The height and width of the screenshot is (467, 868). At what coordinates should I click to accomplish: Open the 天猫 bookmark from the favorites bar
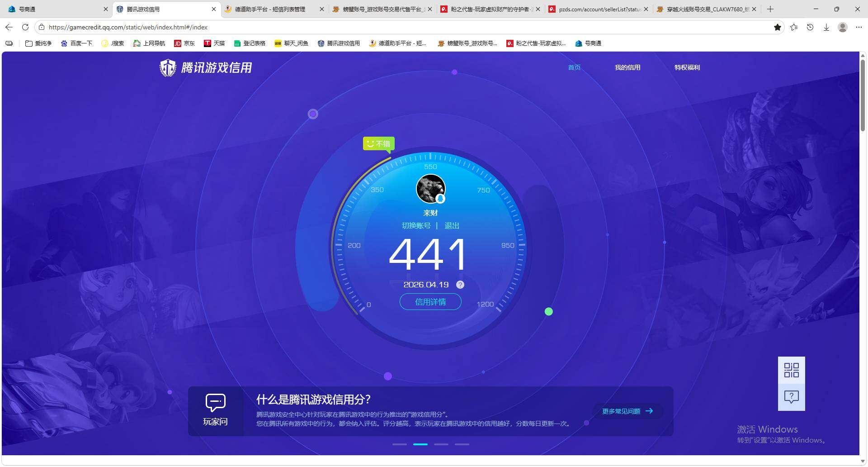point(215,43)
